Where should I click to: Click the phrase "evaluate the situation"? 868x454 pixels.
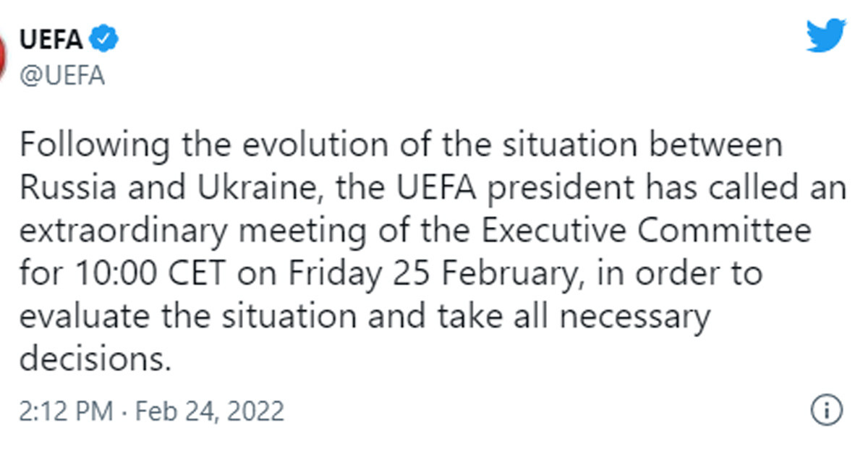point(188,318)
